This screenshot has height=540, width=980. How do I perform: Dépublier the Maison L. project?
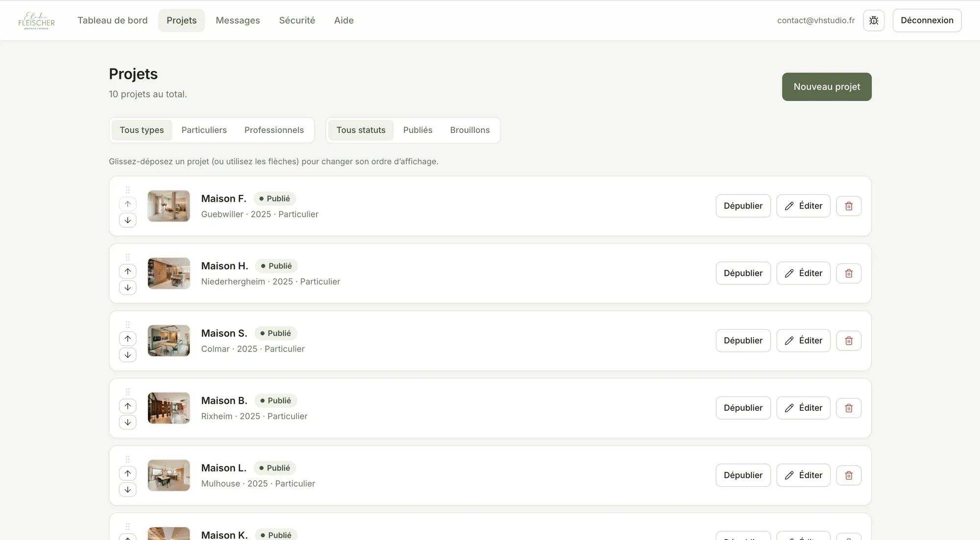click(743, 475)
